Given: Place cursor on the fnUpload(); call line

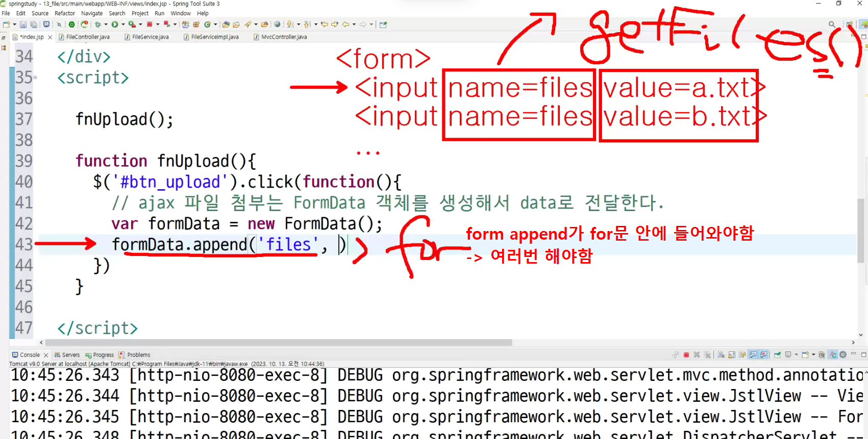Looking at the screenshot, I should coord(125,119).
